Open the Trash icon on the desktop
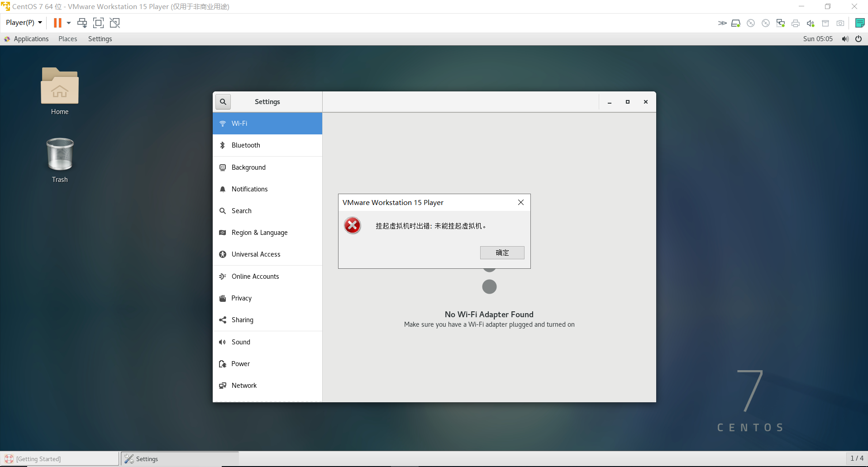868x467 pixels. pyautogui.click(x=60, y=160)
